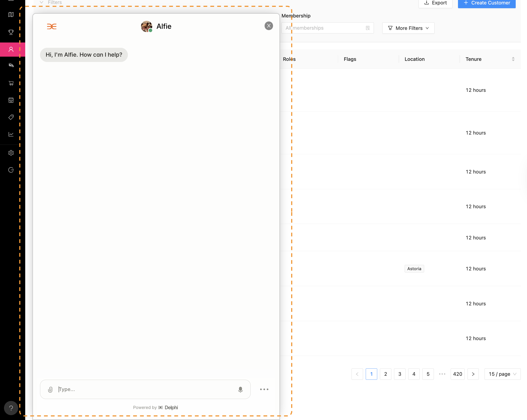Open the map icon in sidebar
The width and height of the screenshot is (527, 420).
11,15
